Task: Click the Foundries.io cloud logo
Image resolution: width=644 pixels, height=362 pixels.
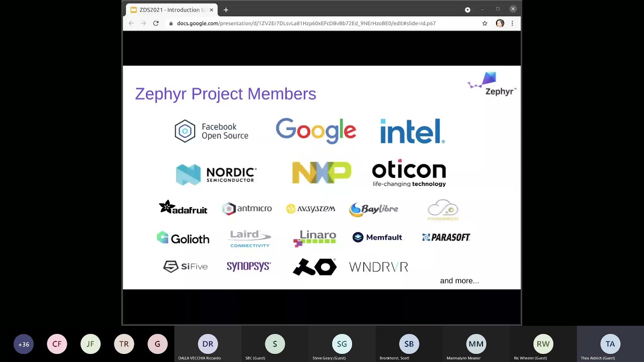Action: [443, 210]
